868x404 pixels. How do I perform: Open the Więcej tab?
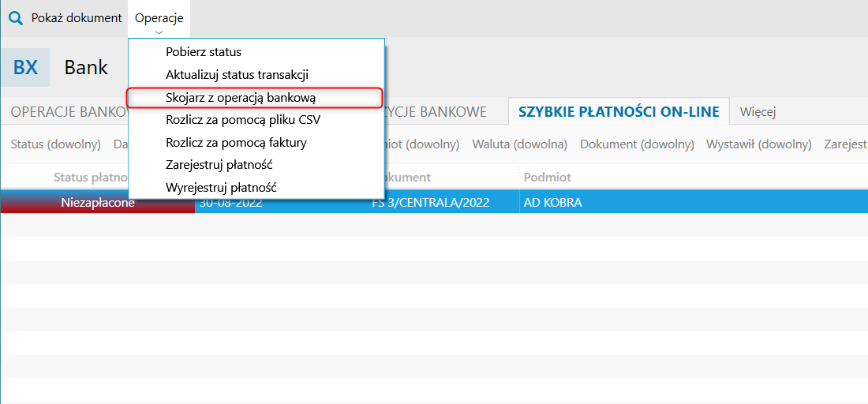pos(758,112)
